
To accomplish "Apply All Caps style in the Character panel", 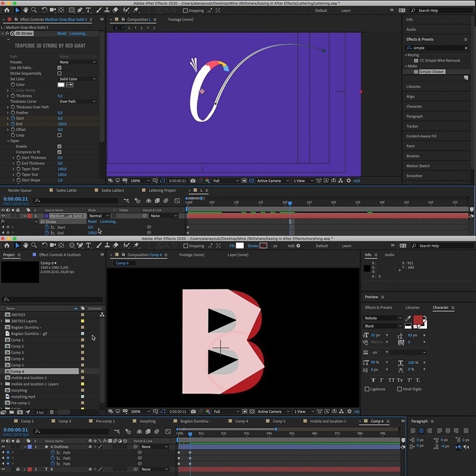I will click(391, 380).
